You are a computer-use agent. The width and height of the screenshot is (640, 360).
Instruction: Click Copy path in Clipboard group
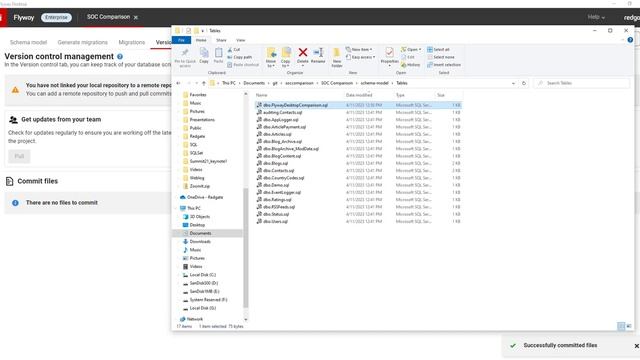pyautogui.click(x=240, y=57)
